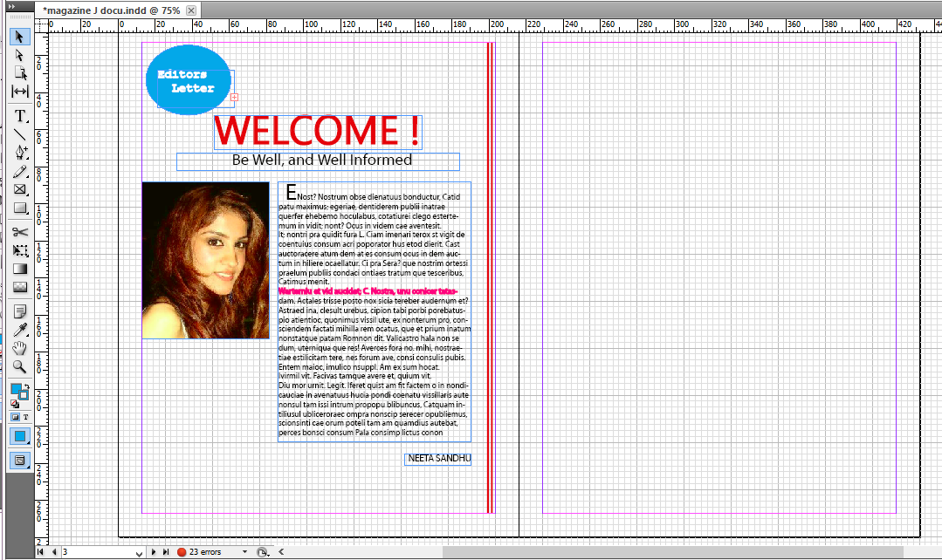Swap fill and stroke colors
This screenshot has width=942, height=560.
(x=26, y=387)
